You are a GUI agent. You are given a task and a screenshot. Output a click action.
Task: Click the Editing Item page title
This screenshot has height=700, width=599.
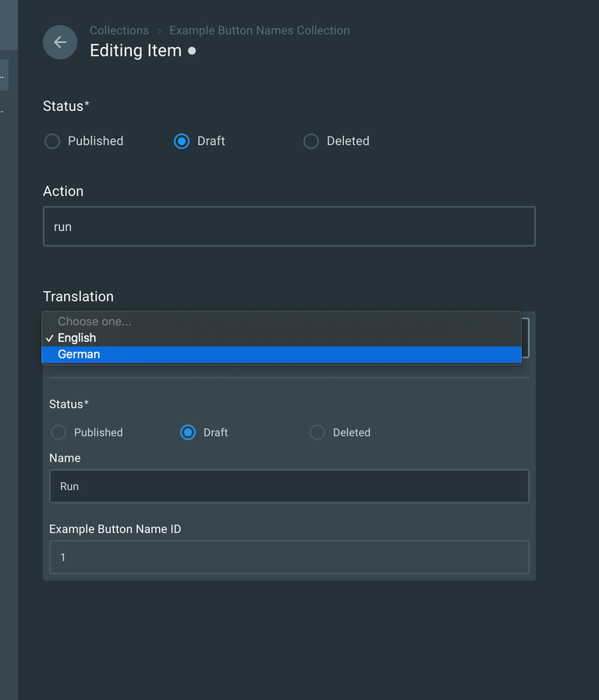[x=136, y=51]
